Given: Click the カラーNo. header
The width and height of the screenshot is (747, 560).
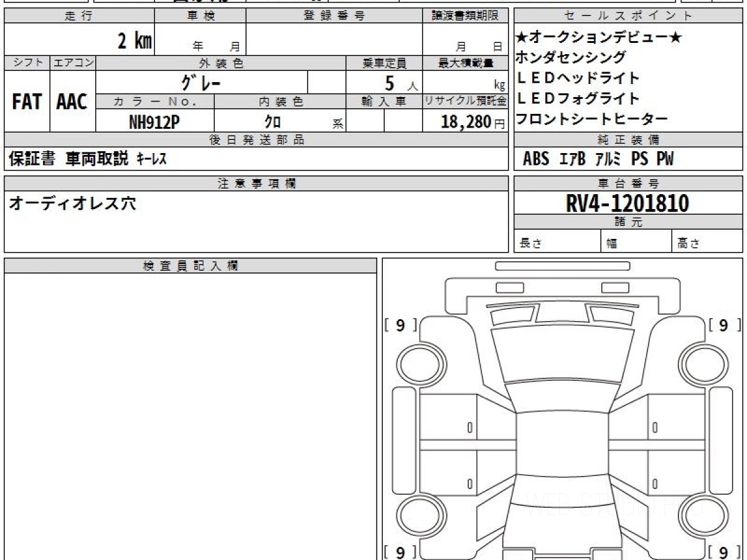Looking at the screenshot, I should tap(155, 102).
